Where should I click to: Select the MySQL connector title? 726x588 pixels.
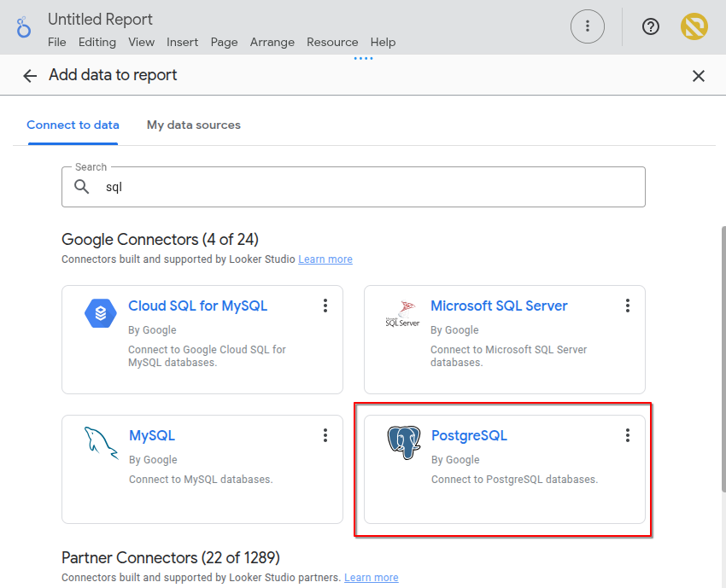click(x=152, y=435)
